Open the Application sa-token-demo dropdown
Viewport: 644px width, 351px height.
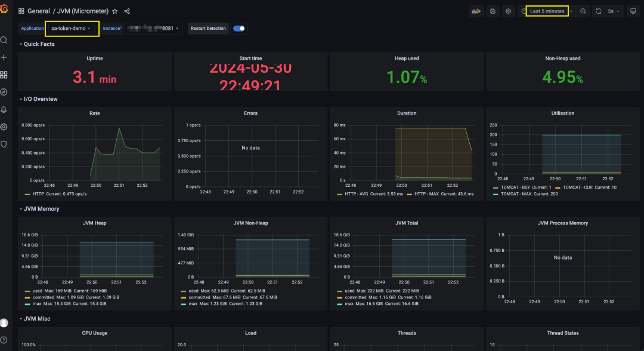tap(70, 29)
